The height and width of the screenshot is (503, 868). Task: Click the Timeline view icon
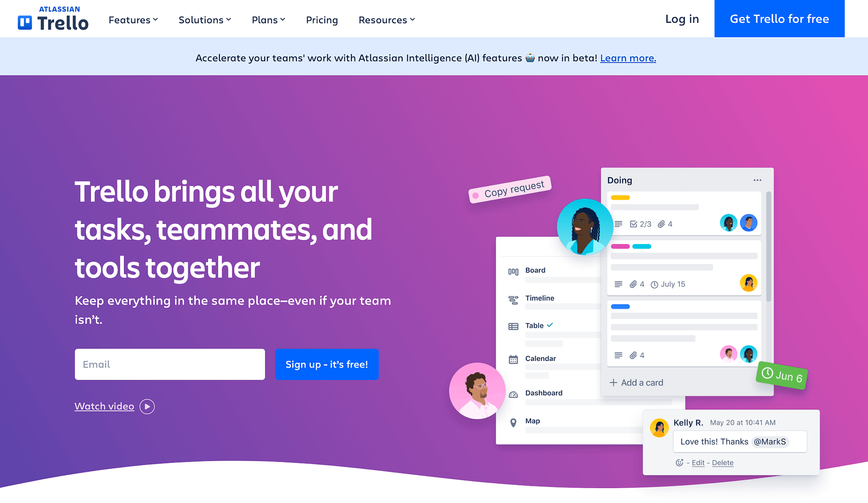pyautogui.click(x=513, y=300)
